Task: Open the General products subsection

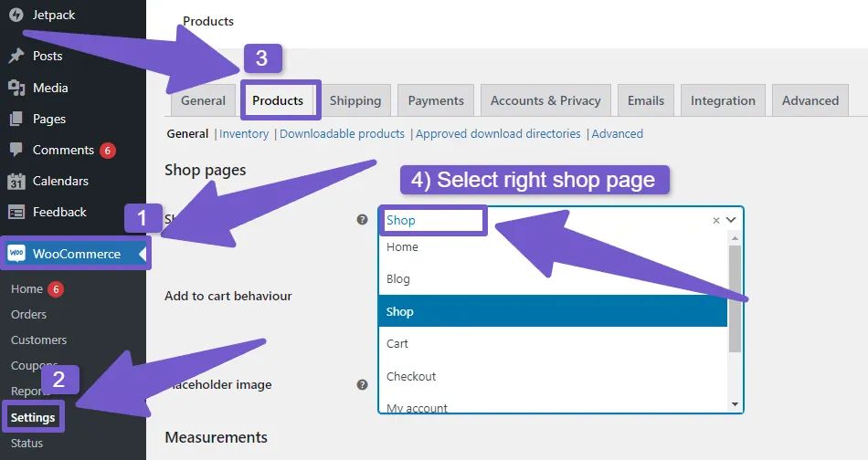Action: (187, 134)
